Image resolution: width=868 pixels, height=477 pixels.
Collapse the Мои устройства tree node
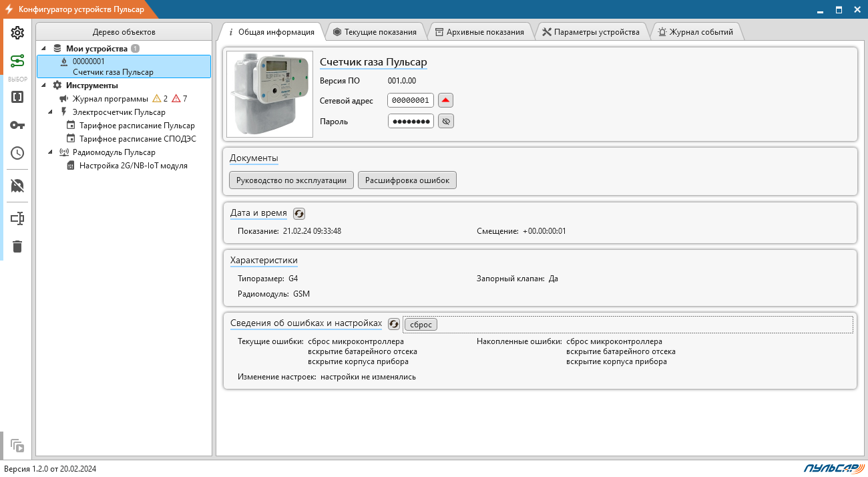pos(44,49)
